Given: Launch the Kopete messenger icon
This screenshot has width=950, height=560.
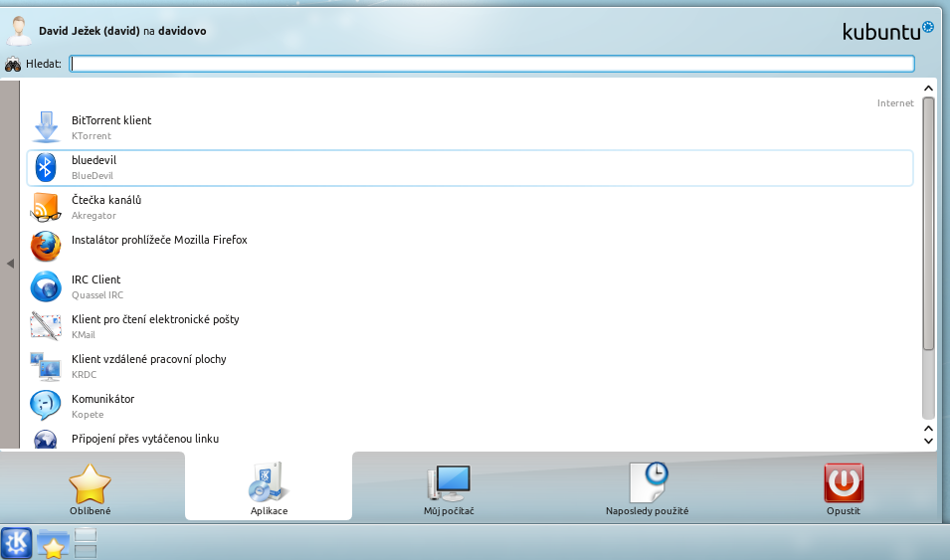Looking at the screenshot, I should [x=46, y=406].
